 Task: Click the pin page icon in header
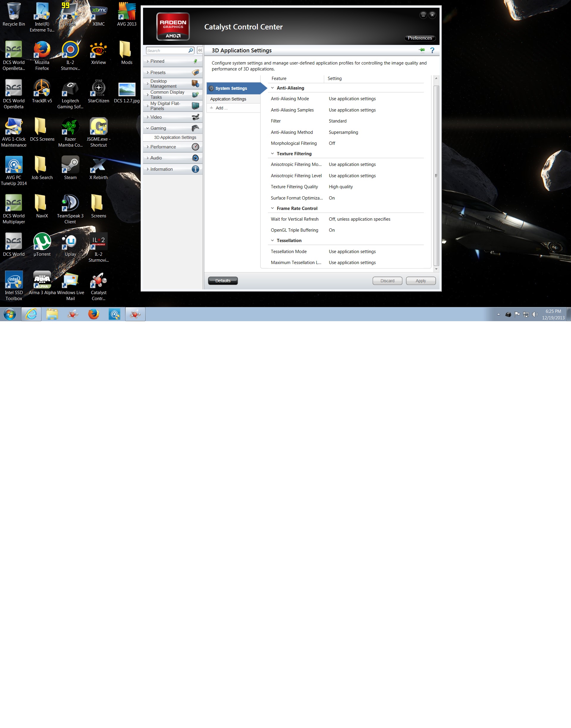(x=422, y=50)
